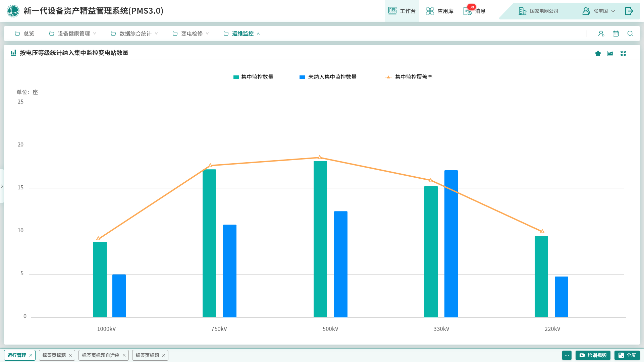The height and width of the screenshot is (362, 644).
Task: Click the 1000kV green bar
Action: 100,279
